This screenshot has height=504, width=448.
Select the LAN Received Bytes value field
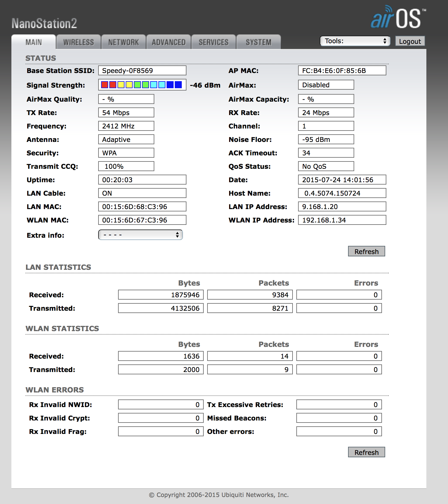161,295
